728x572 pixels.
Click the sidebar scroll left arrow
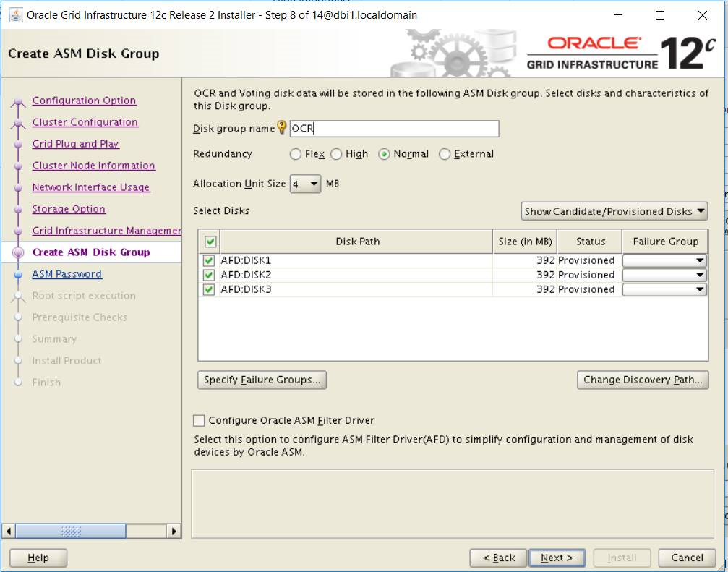click(9, 531)
